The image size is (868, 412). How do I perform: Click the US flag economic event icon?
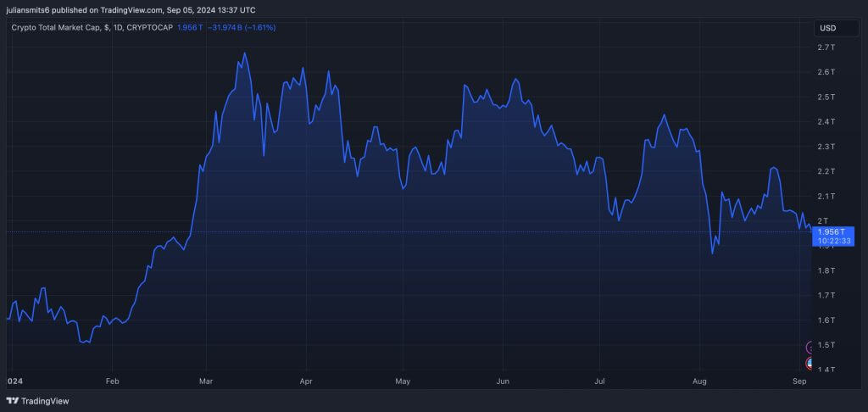point(811,363)
